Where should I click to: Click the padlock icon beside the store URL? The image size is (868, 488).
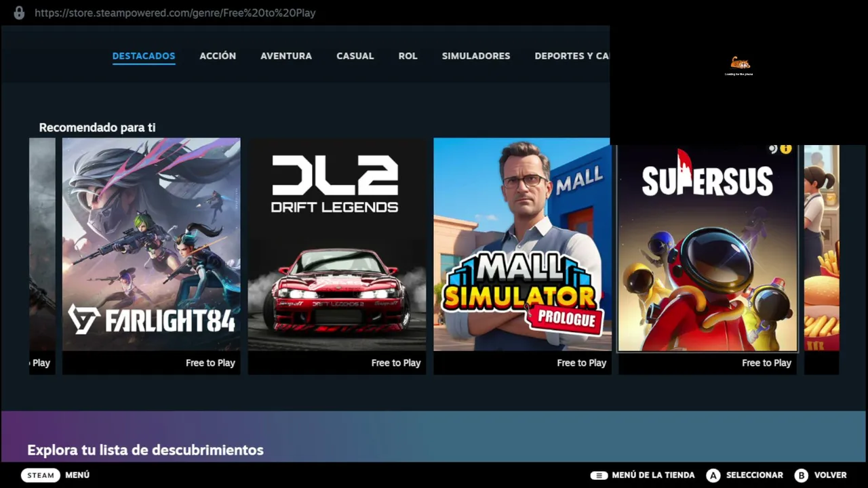pos(19,13)
